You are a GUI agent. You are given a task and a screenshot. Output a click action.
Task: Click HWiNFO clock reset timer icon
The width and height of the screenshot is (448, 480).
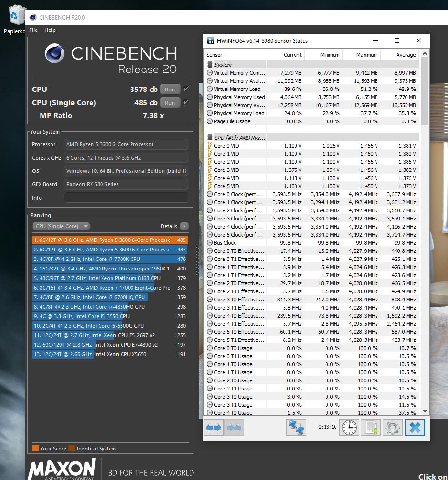[349, 427]
